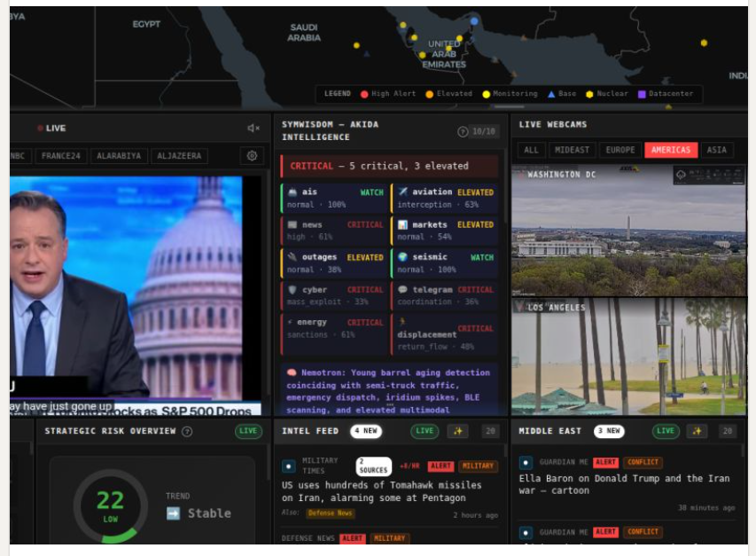Click Intel Feed 4 NEW badge
756x556 pixels.
click(x=366, y=431)
